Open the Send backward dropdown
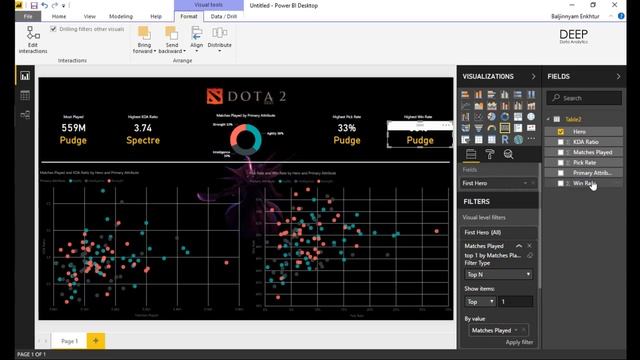Screen dimensions: 640x360 click(172, 40)
